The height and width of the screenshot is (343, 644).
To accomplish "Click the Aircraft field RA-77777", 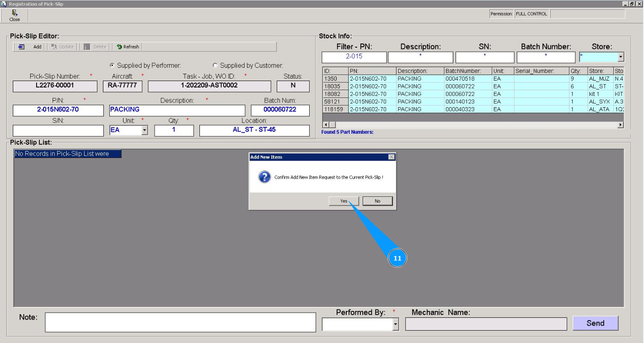I will click(x=122, y=86).
